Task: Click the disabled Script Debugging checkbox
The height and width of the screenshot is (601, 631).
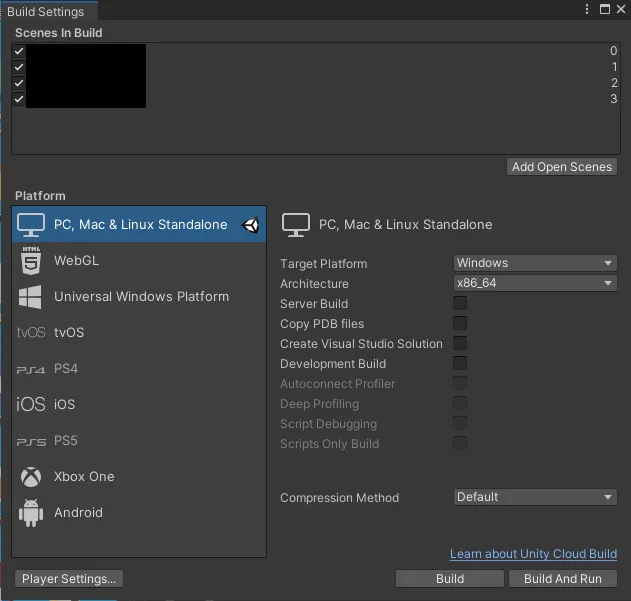Action: 460,423
